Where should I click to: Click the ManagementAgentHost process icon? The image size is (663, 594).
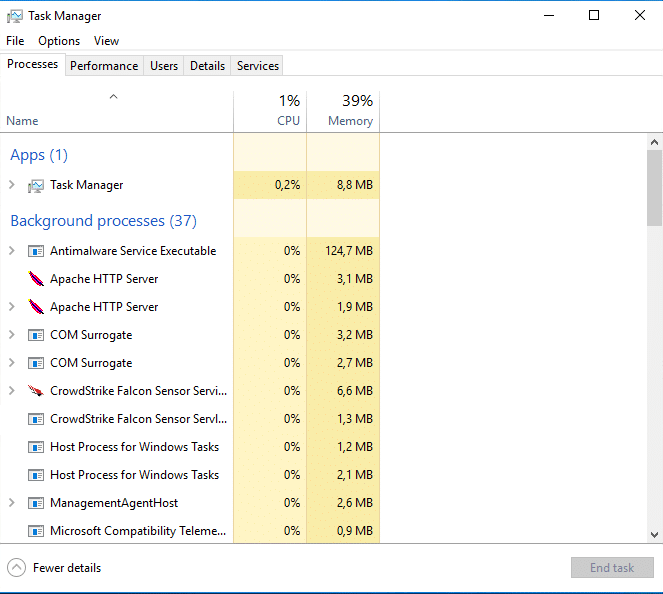click(36, 503)
